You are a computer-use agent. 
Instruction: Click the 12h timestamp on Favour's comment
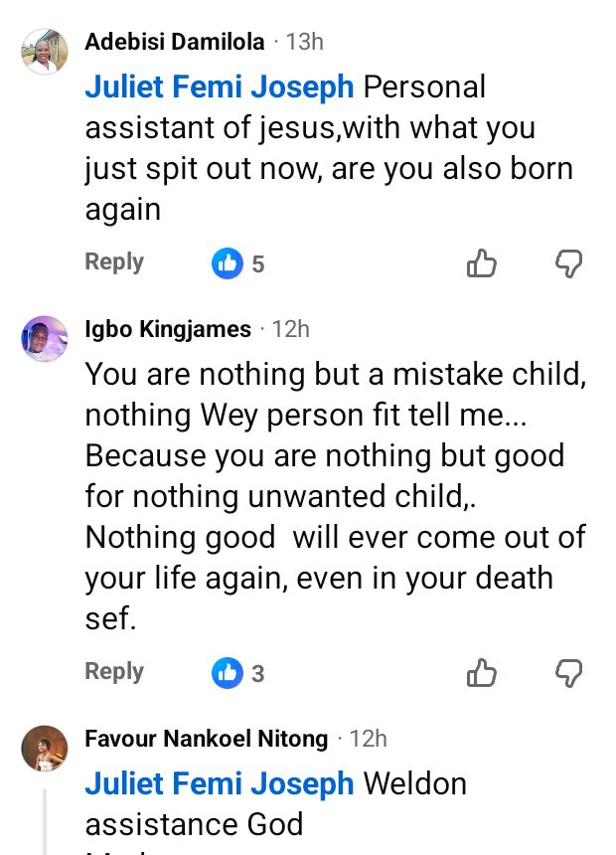pyautogui.click(x=368, y=739)
